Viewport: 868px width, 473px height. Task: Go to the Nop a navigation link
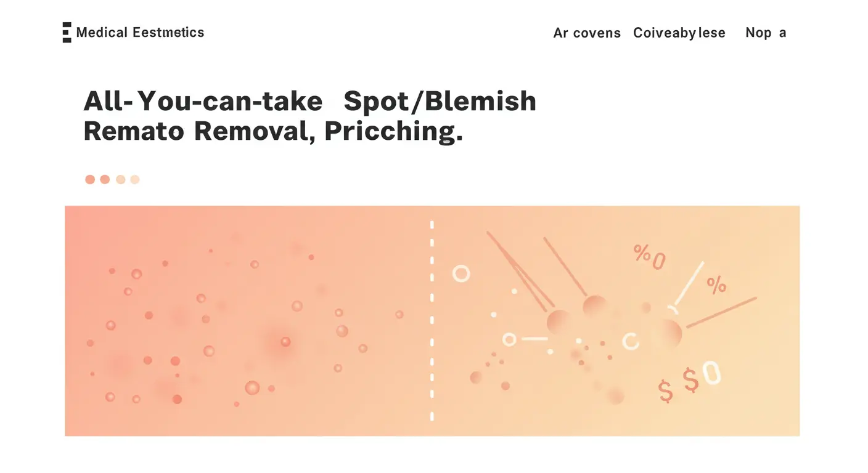point(766,33)
